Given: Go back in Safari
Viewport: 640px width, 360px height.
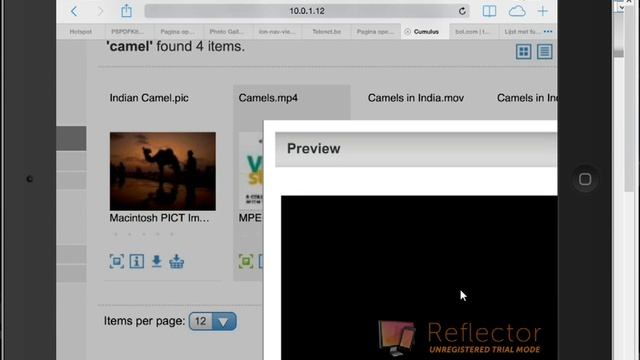Looking at the screenshot, I should point(74,11).
